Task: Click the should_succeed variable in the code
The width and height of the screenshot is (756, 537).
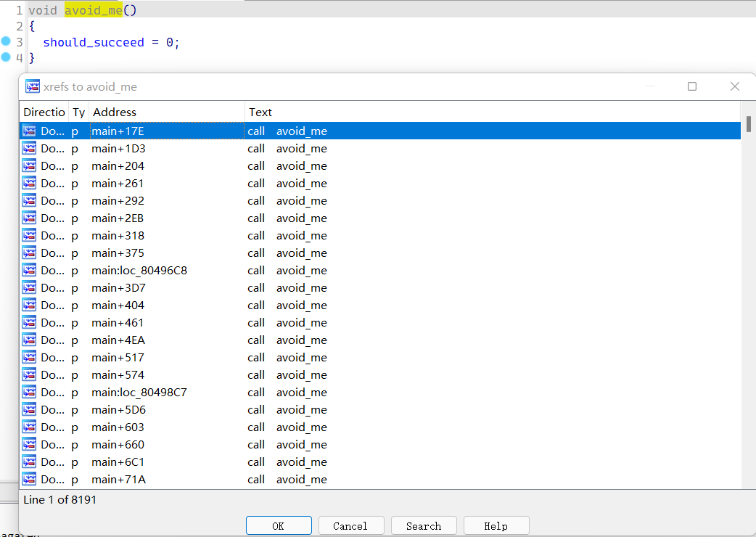Action: [x=94, y=42]
